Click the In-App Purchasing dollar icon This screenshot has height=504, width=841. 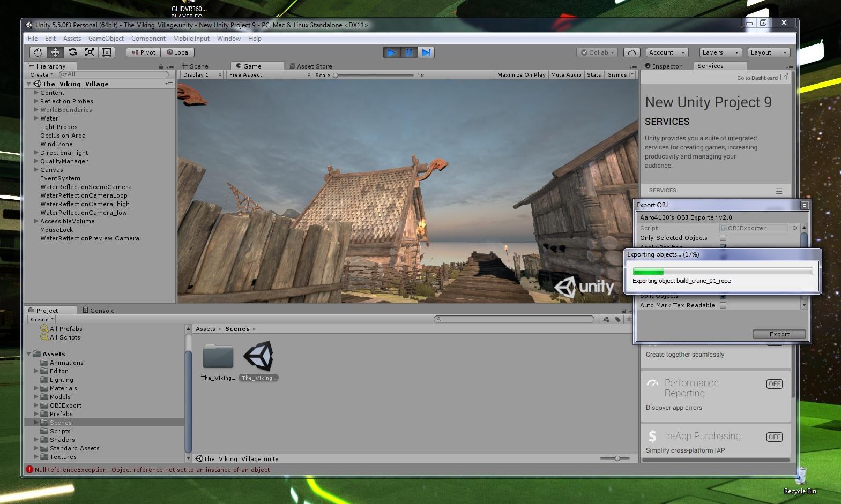click(x=652, y=436)
